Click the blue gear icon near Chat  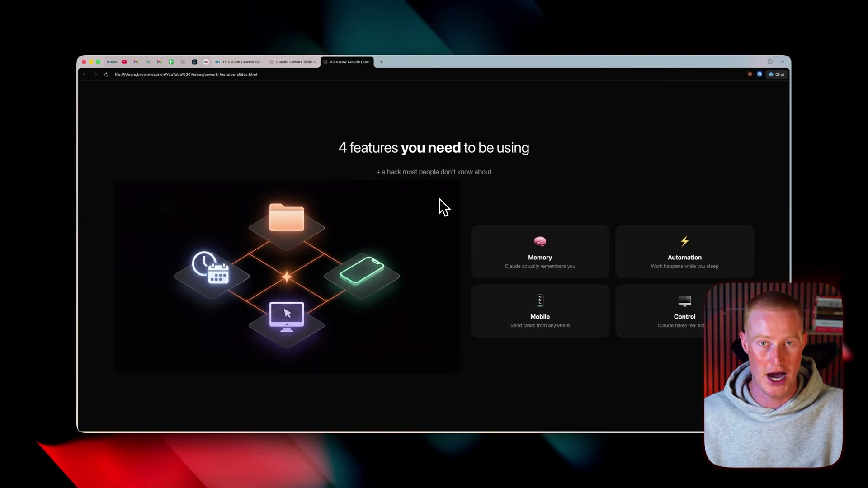pyautogui.click(x=759, y=74)
